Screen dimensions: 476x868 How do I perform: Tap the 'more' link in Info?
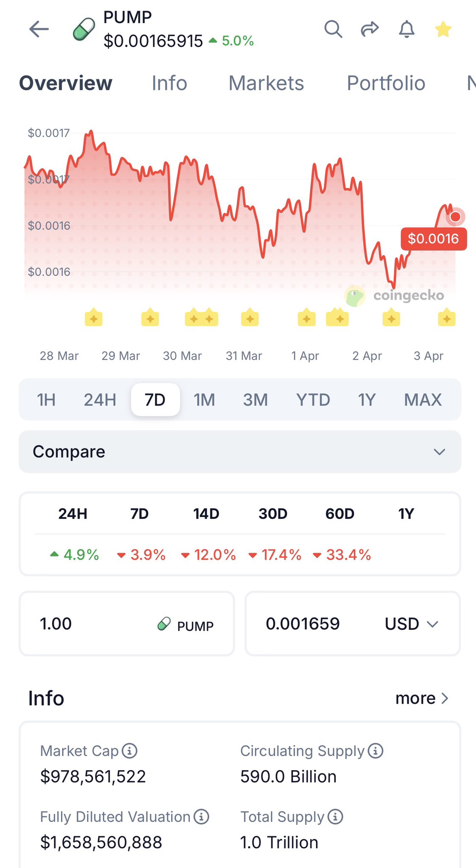point(421,698)
